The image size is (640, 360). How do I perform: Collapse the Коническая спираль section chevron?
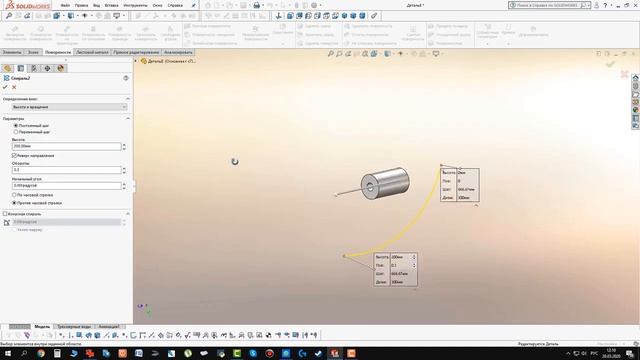128,214
